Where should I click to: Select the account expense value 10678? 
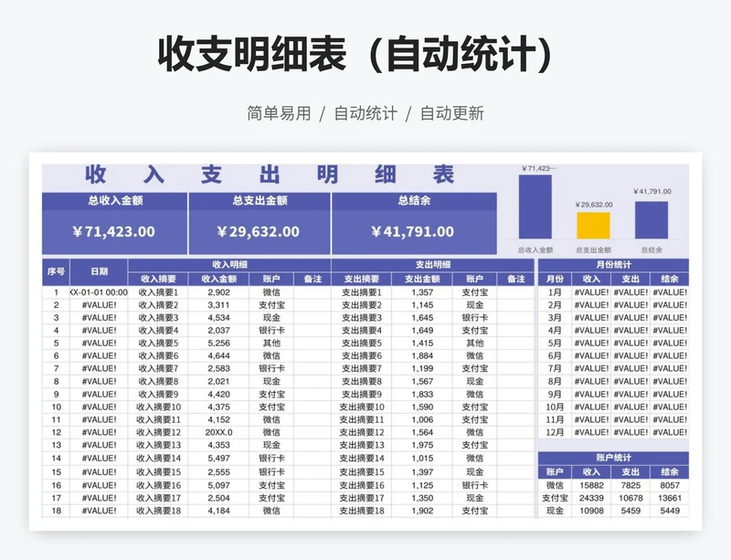[630, 498]
